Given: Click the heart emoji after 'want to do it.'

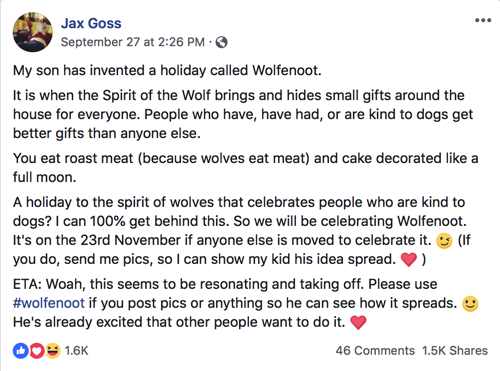Looking at the screenshot, I should (x=358, y=322).
